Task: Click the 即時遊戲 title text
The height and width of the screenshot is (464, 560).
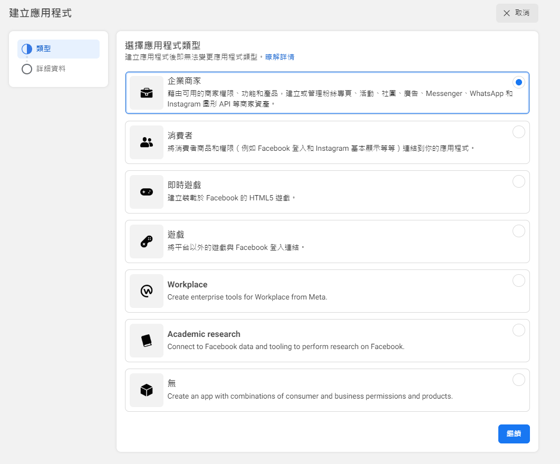Action: [x=184, y=185]
